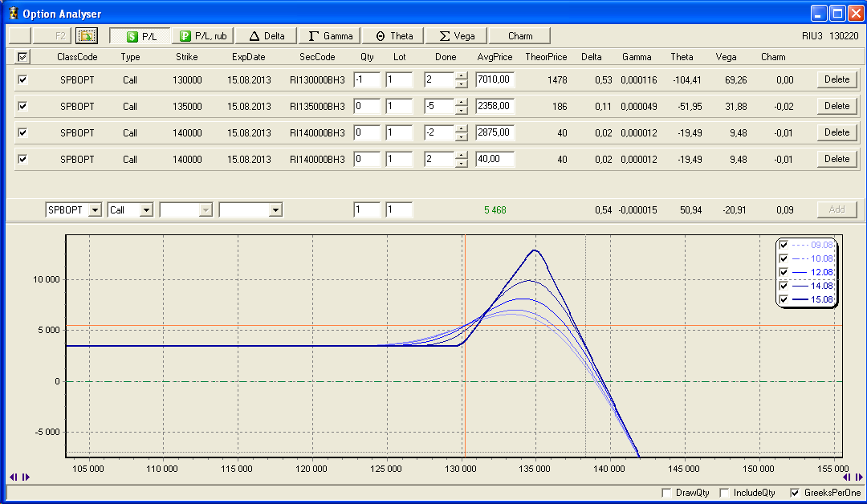This screenshot has width=867, height=504.
Task: Click the ExpDate column header
Action: [248, 57]
